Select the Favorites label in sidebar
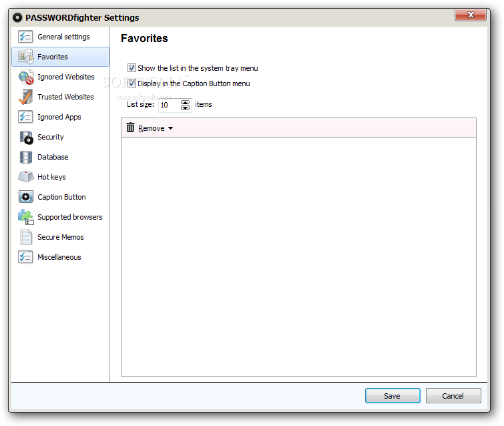The width and height of the screenshot is (504, 426). pyautogui.click(x=52, y=57)
